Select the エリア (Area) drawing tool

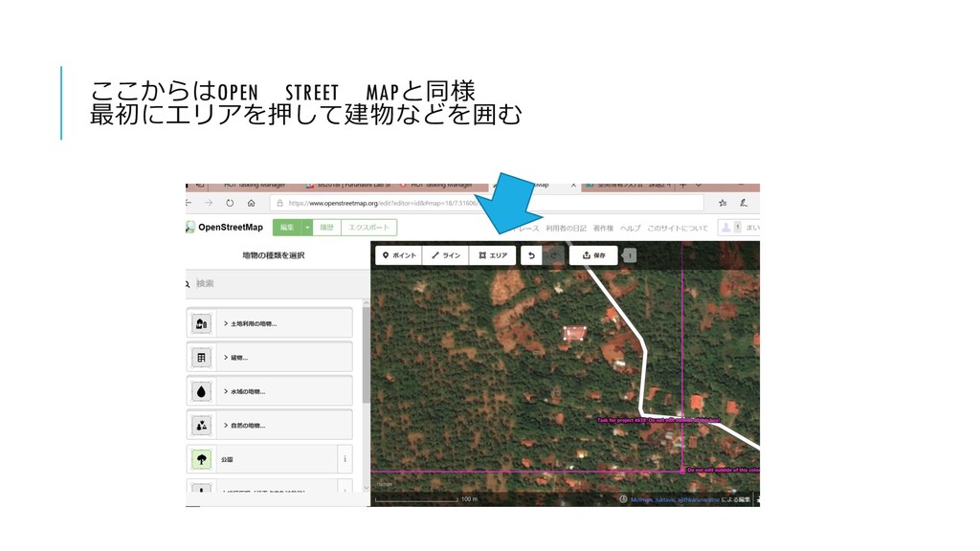click(x=493, y=255)
